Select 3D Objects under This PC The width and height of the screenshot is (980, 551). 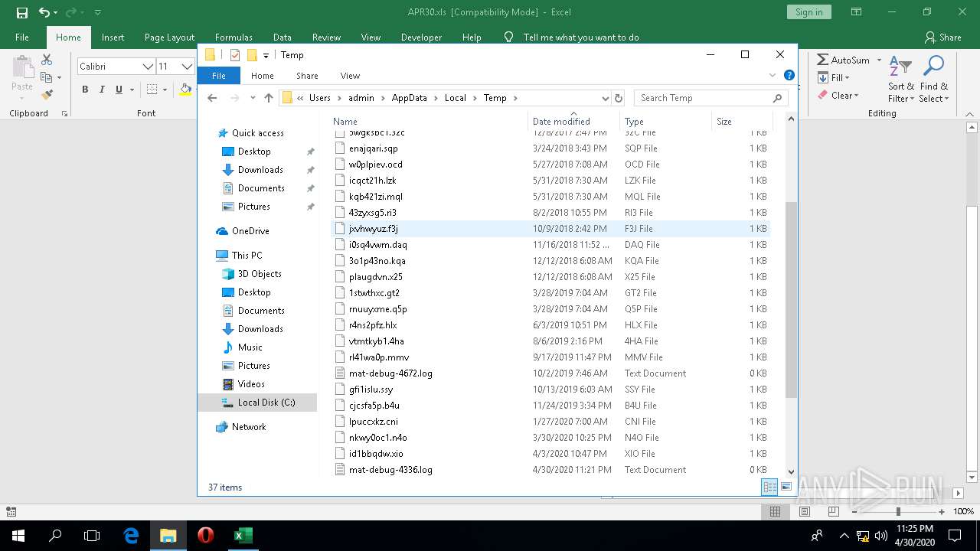[x=259, y=274]
